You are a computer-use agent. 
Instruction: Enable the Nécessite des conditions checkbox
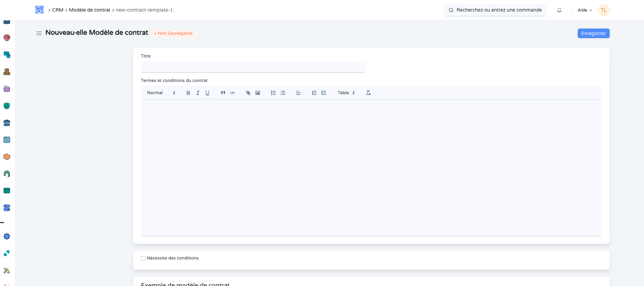(x=143, y=258)
